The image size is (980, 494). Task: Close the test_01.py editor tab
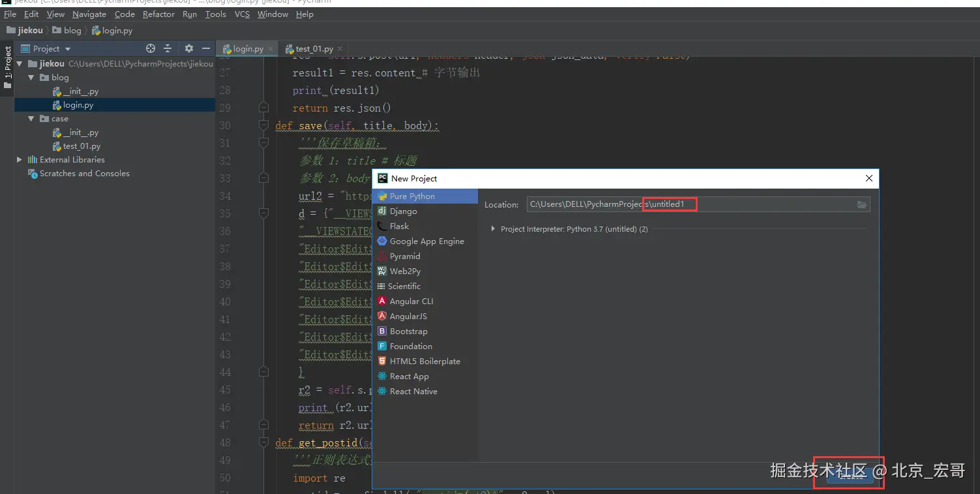[340, 49]
